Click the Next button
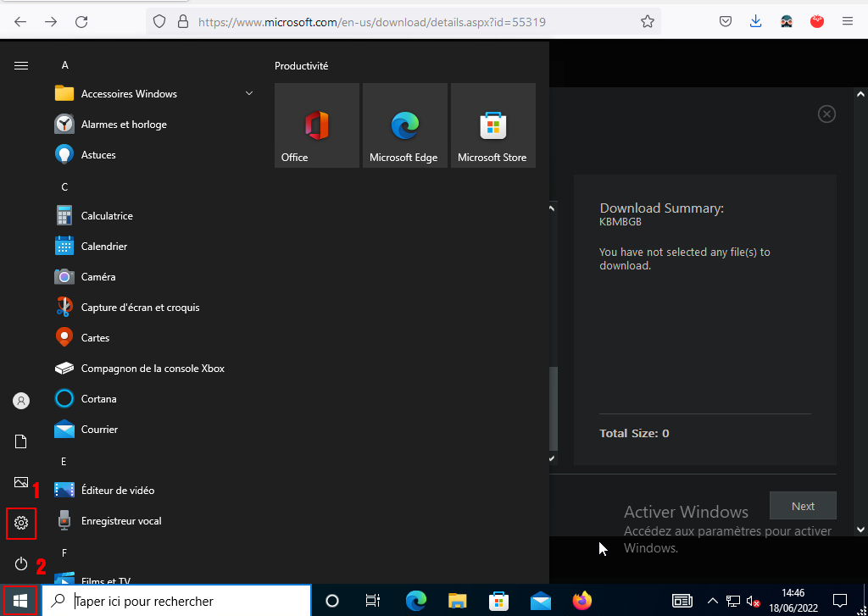 coord(802,506)
